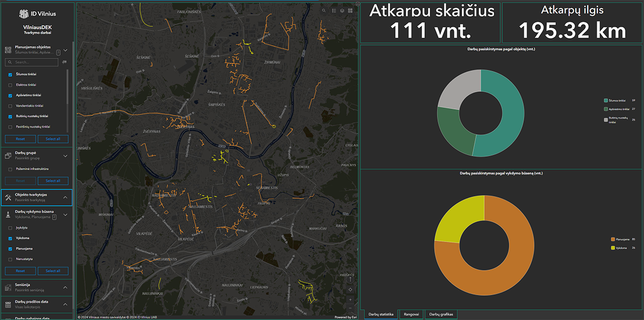644x320 pixels.
Task: Click the ID Vilnius logo
Action: coord(37,14)
